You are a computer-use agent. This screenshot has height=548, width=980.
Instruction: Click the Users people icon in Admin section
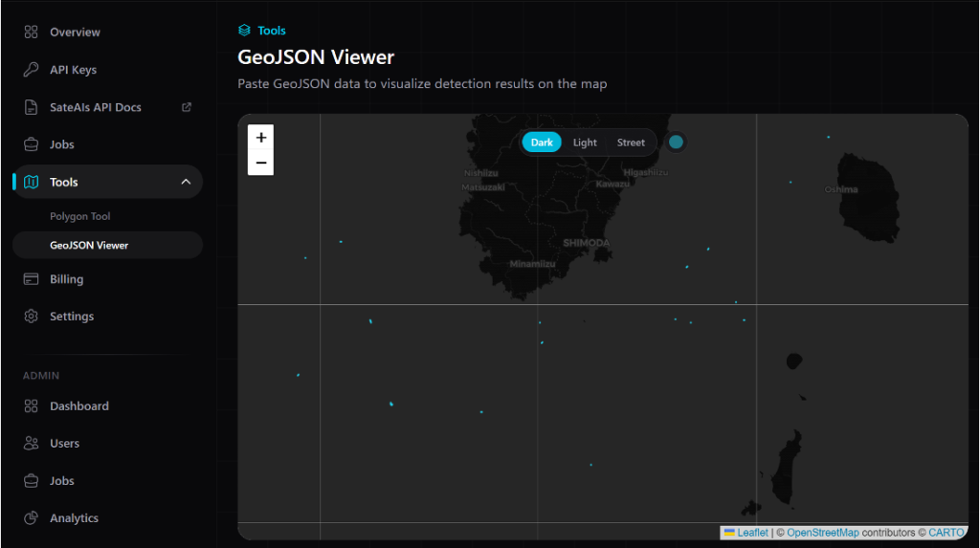pyautogui.click(x=31, y=443)
